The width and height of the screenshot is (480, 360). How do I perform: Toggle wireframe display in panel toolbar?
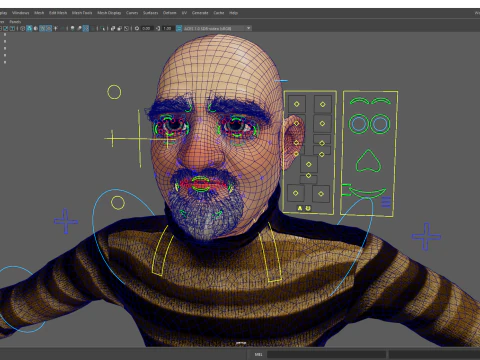(22, 28)
